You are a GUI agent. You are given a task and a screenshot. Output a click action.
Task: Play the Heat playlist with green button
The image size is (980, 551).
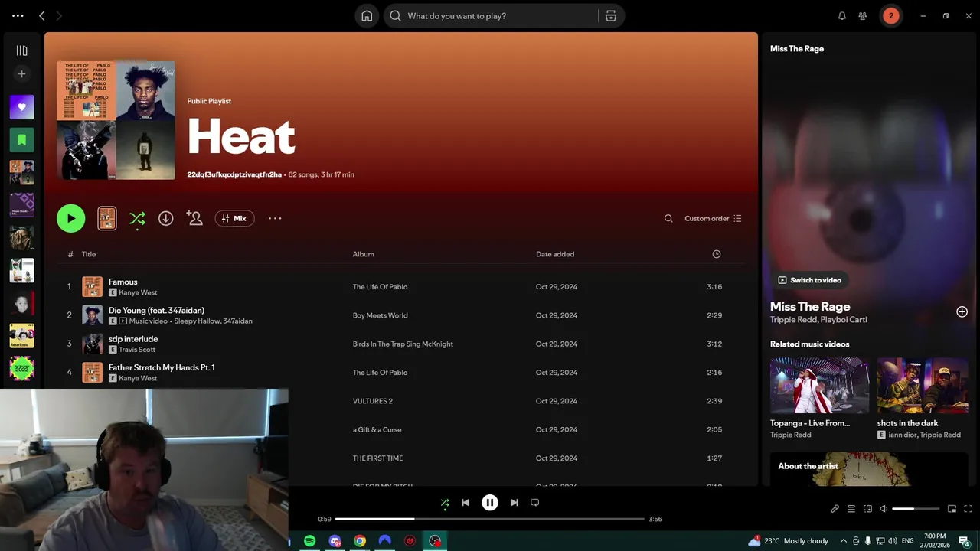click(x=71, y=218)
